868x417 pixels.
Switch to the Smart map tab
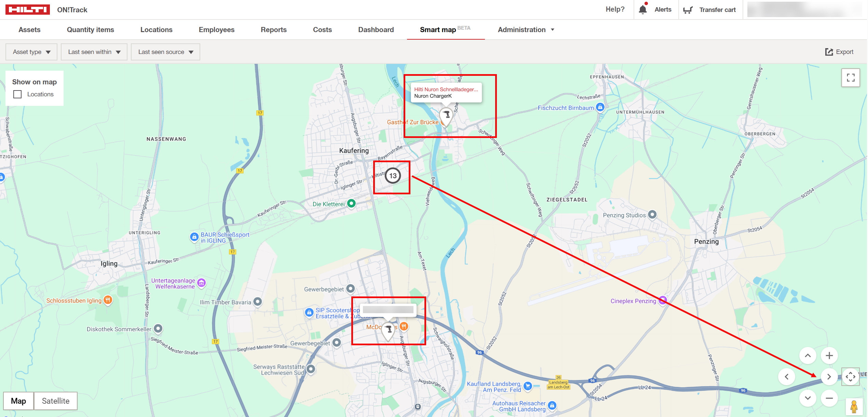438,29
